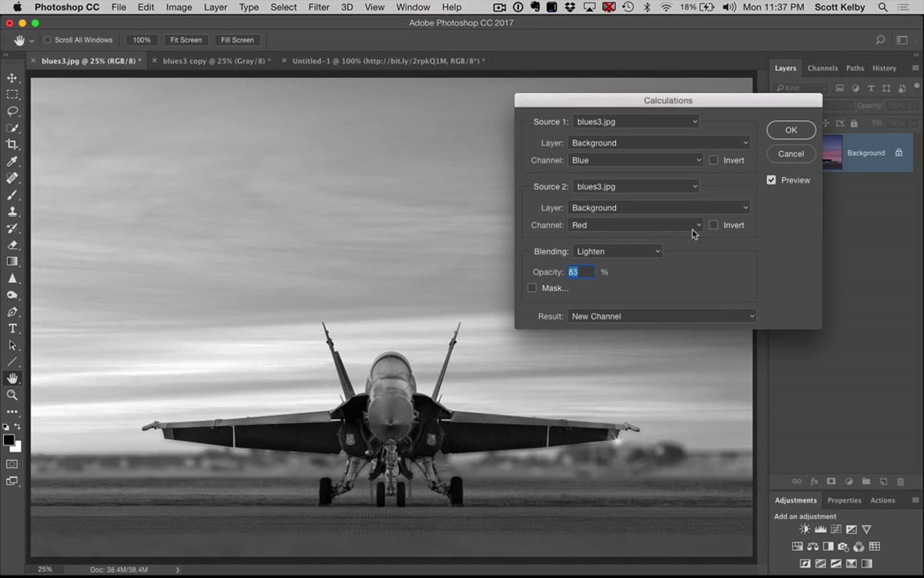924x578 pixels.
Task: Click the background white color swatch
Action: (x=18, y=447)
